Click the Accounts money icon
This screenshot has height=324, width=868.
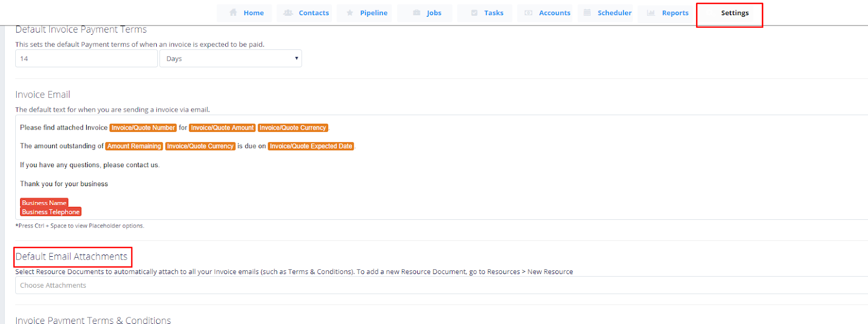(528, 12)
